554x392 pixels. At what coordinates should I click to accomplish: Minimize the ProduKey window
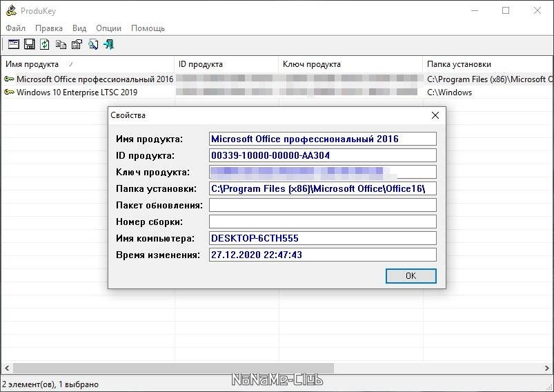(475, 10)
